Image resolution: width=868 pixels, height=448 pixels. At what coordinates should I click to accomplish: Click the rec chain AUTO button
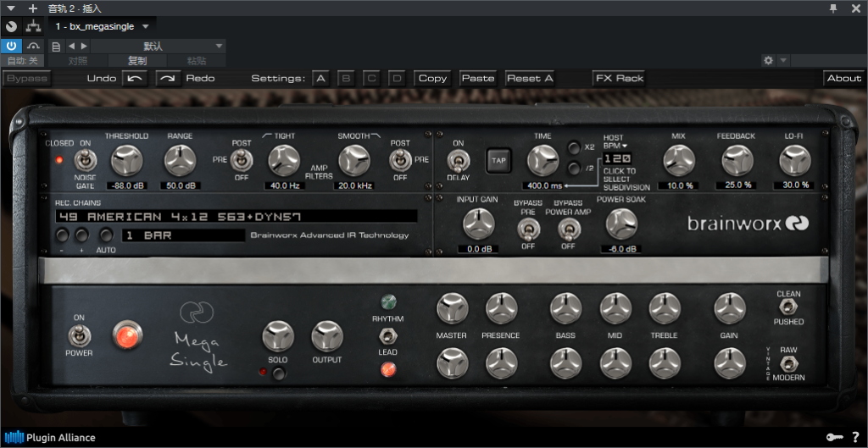106,235
